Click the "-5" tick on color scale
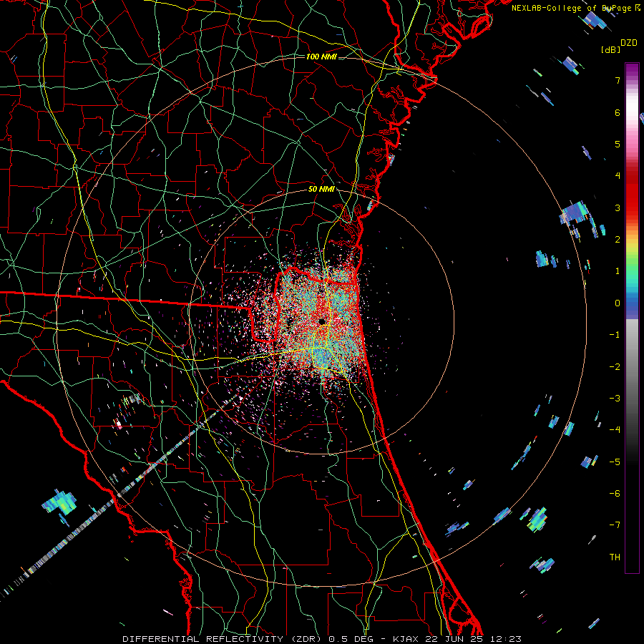The width and height of the screenshot is (644, 644). [615, 462]
